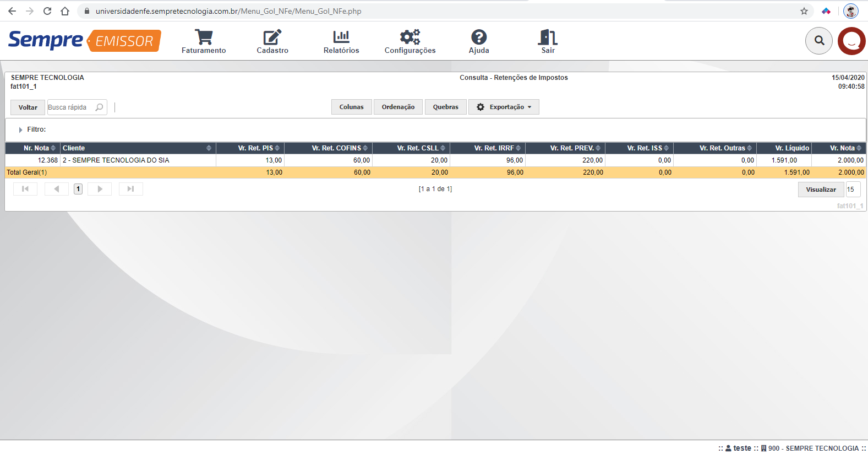Click the Sair door exit icon
Screen dimensions: 868x454
click(548, 41)
